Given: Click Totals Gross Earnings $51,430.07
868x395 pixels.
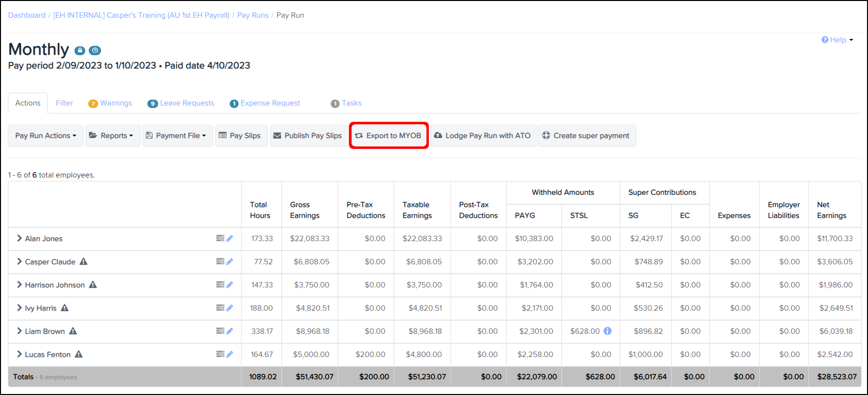Looking at the screenshot, I should click(314, 376).
